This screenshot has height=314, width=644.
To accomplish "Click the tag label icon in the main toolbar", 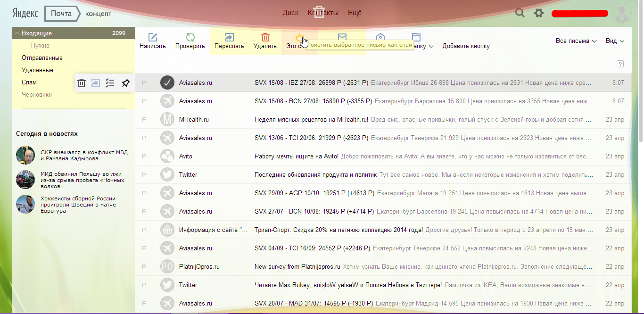I will tap(380, 37).
